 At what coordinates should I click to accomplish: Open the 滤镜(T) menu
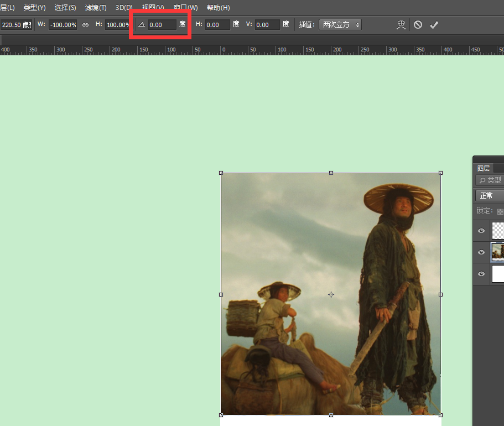pos(96,7)
